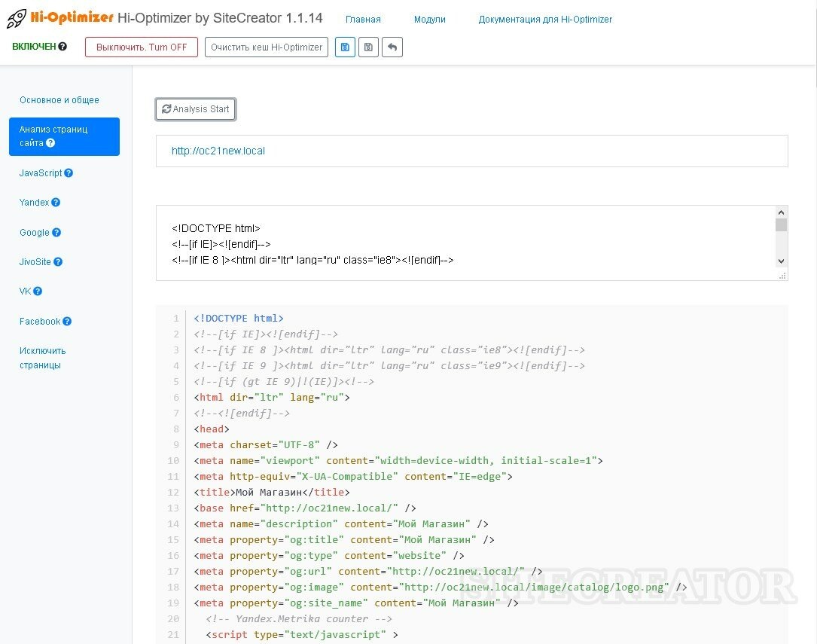
Task: Open Документация для Hi-Optimizer link
Action: click(x=545, y=20)
